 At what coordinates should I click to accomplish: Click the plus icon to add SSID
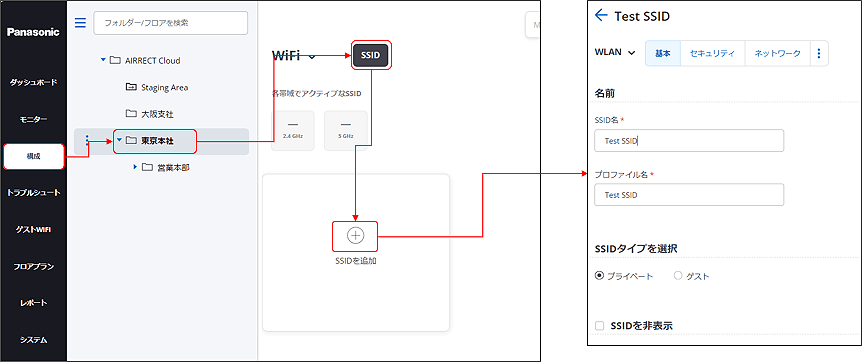355,235
